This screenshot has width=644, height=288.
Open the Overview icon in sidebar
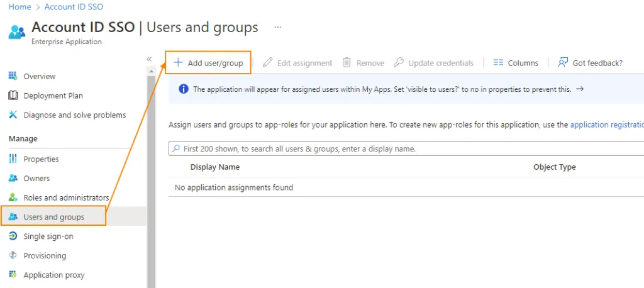(x=13, y=76)
